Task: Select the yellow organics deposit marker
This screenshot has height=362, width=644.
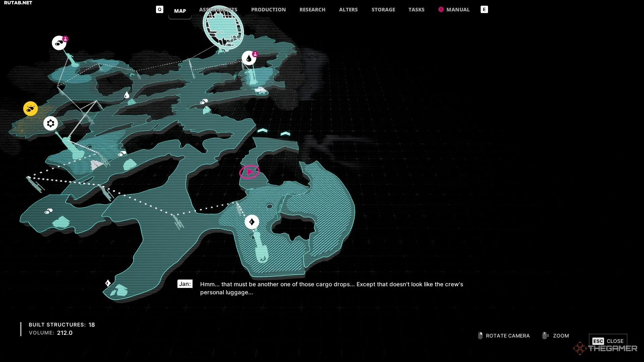Action: pyautogui.click(x=31, y=109)
